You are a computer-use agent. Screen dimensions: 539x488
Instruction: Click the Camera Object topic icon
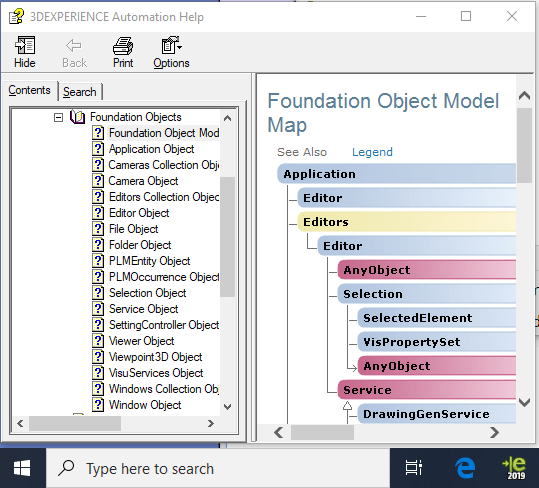point(98,181)
